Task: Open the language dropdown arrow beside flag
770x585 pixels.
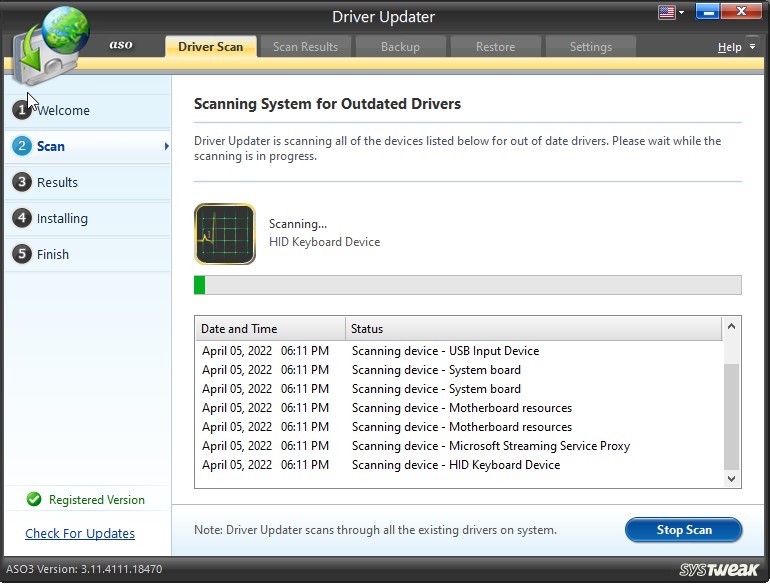Action: (x=681, y=13)
